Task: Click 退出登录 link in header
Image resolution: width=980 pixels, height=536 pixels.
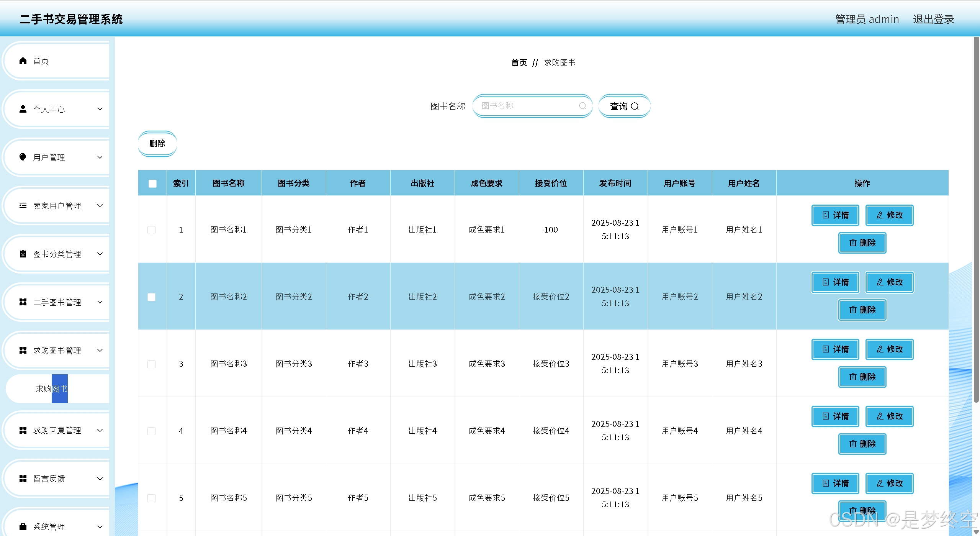Action: 933,19
